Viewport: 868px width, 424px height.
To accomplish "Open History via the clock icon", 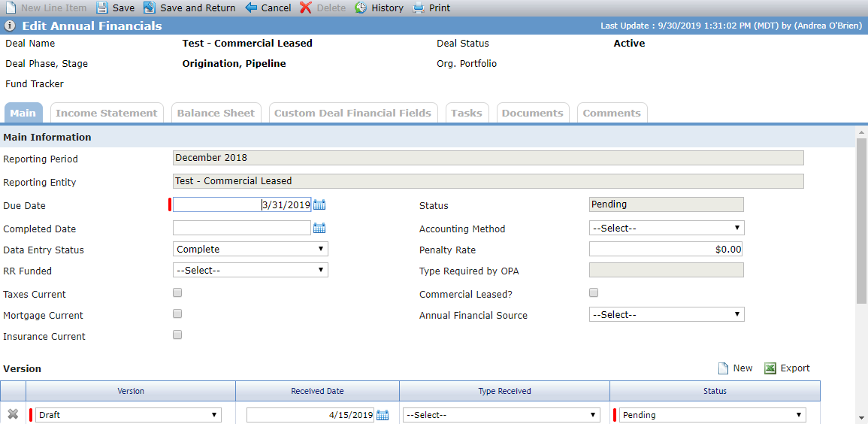I will 361,8.
